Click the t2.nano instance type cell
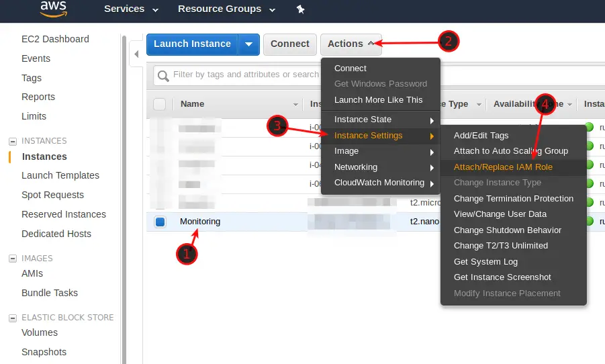The height and width of the screenshot is (364, 605). tap(424, 222)
